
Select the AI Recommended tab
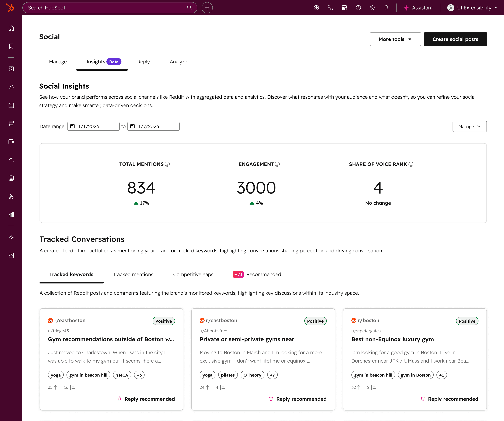coord(257,274)
